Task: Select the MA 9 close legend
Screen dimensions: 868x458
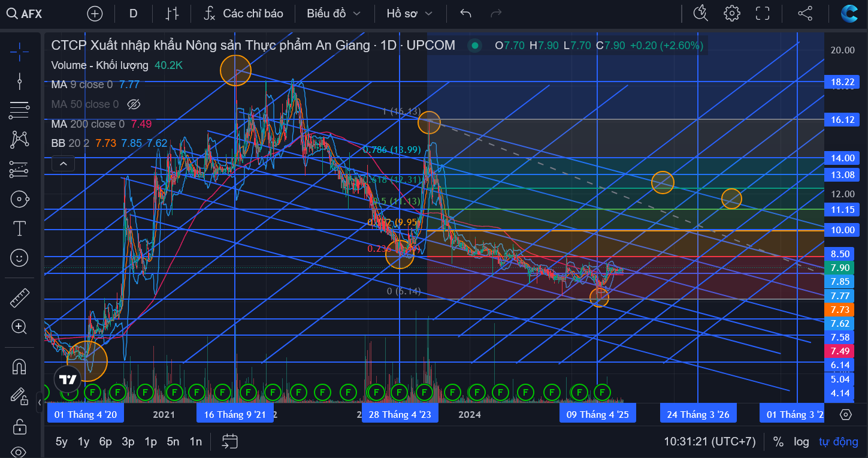Action: [82, 85]
